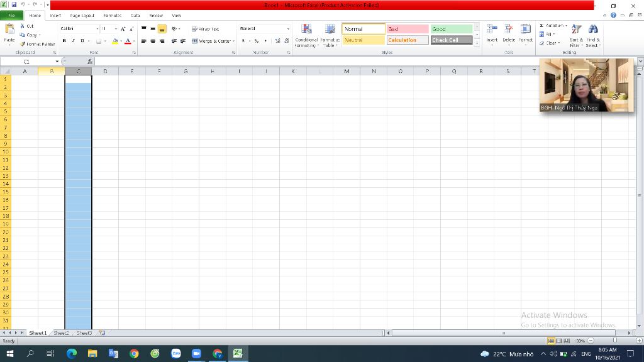Image resolution: width=644 pixels, height=362 pixels.
Task: Open the Calibri font name dropdown
Action: coord(97,29)
